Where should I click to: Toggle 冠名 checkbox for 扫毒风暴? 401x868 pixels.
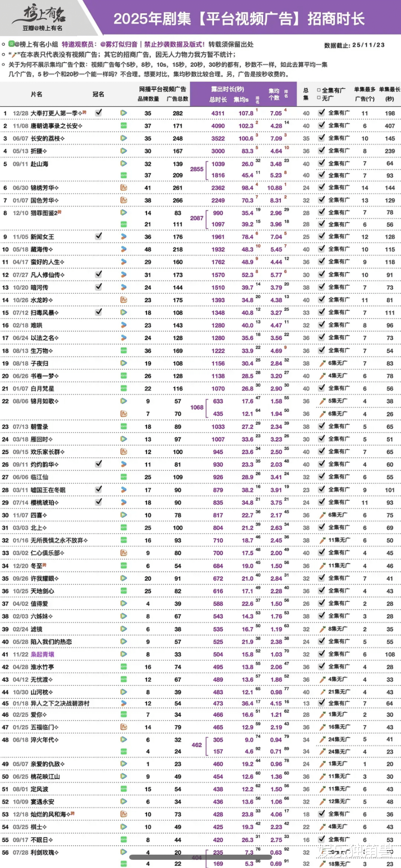click(98, 312)
